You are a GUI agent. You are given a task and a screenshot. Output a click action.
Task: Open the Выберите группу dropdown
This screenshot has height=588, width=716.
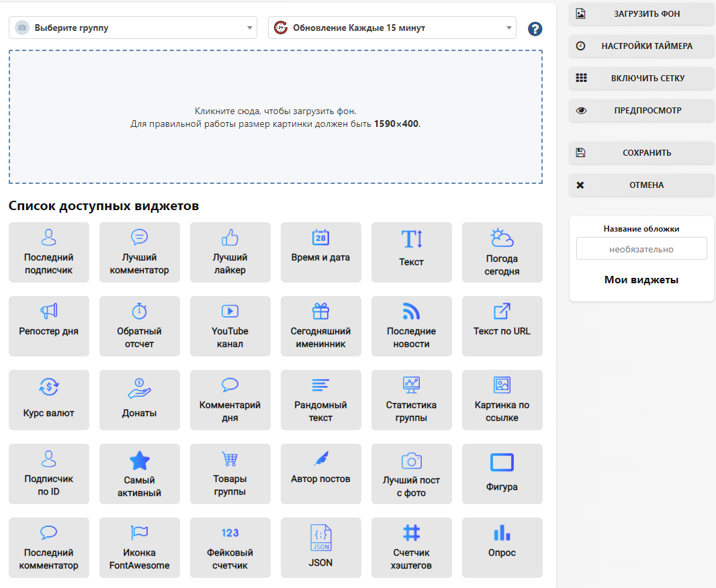click(133, 28)
